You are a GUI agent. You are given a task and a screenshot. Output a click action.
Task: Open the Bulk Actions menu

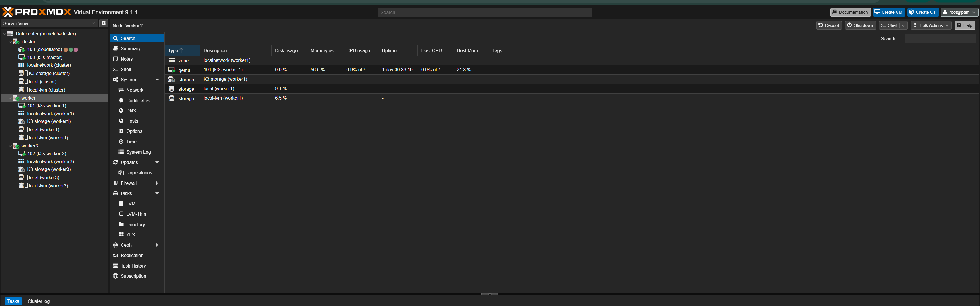[x=931, y=25]
